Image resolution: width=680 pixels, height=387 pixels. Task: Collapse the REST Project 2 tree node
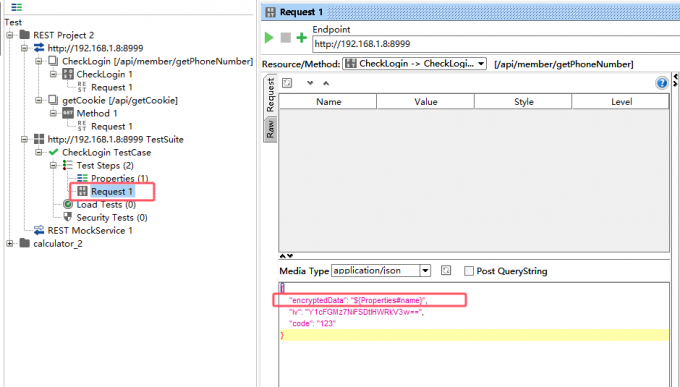(10, 35)
